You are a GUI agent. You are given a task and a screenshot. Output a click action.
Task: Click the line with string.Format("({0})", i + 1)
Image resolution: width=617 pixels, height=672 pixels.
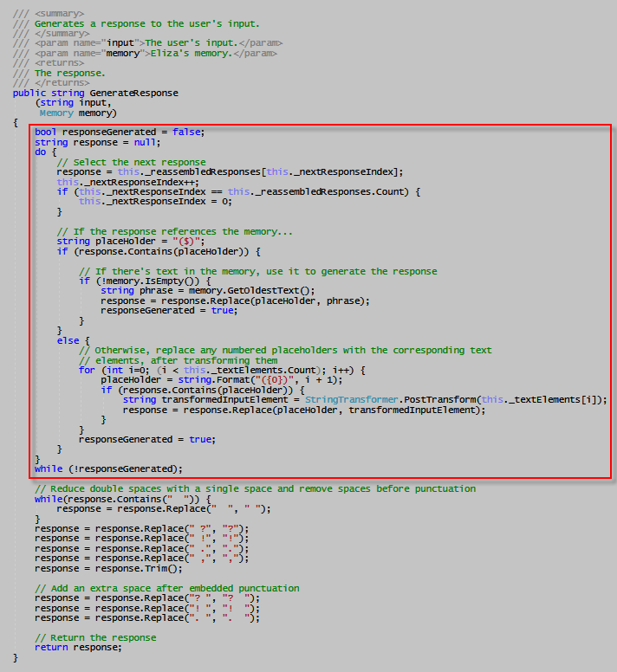(222, 379)
